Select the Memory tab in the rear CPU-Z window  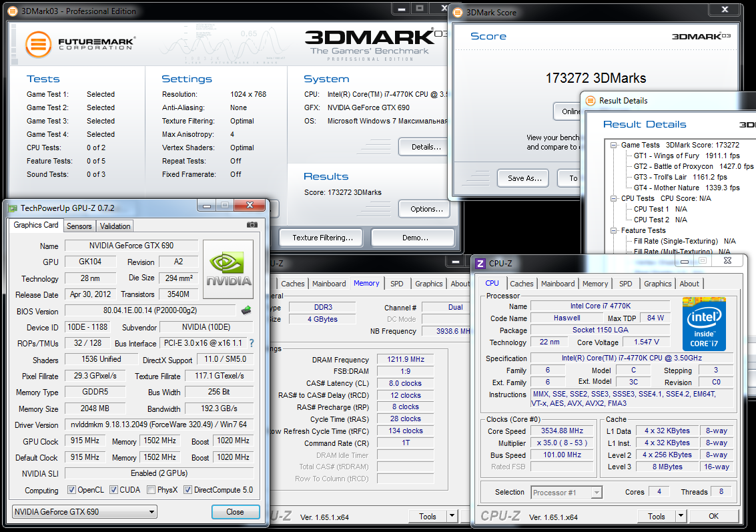(366, 283)
